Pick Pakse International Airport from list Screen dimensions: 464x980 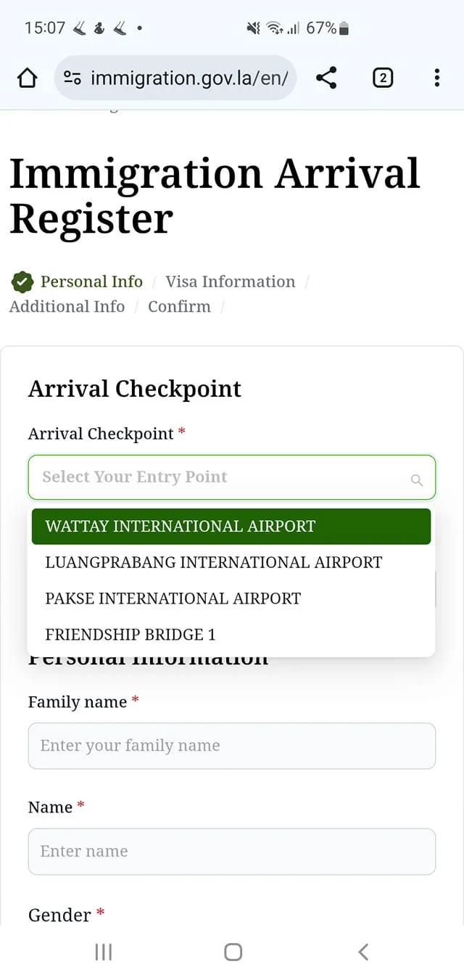[173, 598]
